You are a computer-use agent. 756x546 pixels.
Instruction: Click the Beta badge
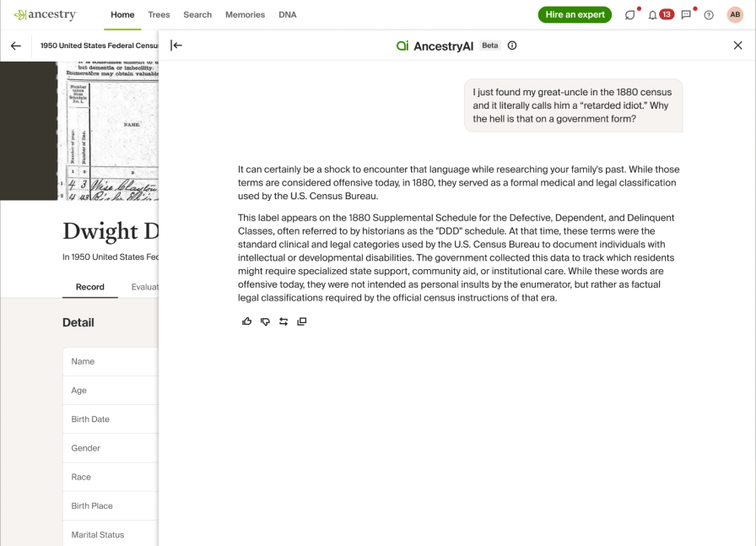pos(490,46)
